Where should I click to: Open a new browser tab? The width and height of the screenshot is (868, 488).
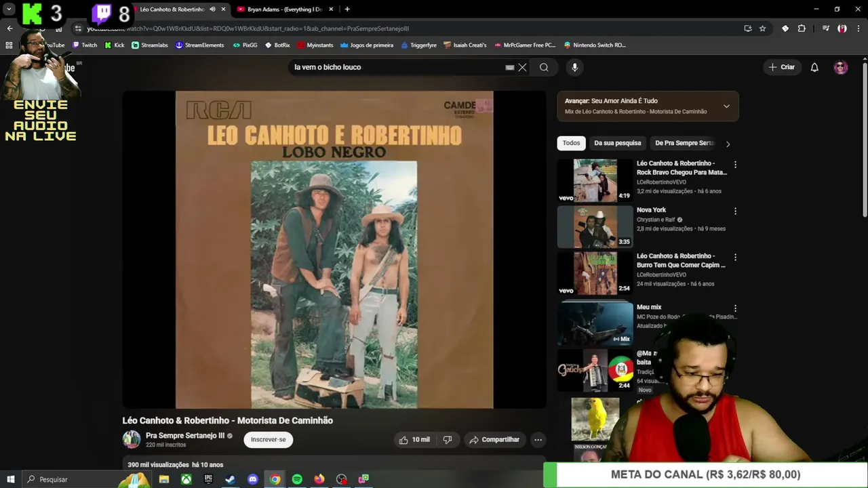[347, 9]
